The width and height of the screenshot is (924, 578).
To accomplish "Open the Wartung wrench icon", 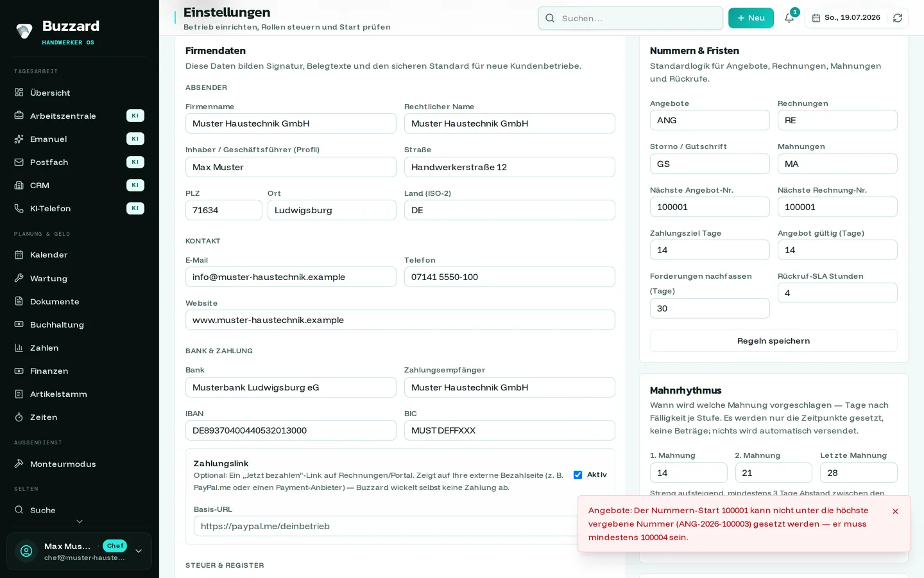I will tap(19, 278).
